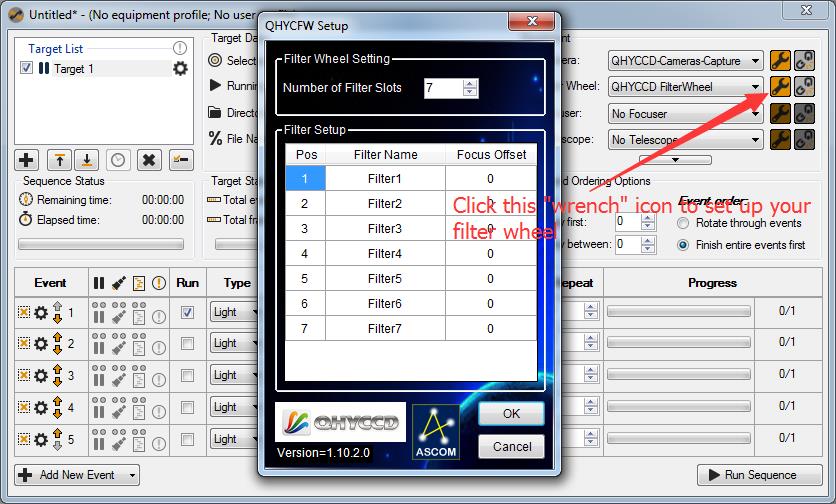Delete selected target with X icon
Viewport: 836px width, 504px height.
click(149, 159)
